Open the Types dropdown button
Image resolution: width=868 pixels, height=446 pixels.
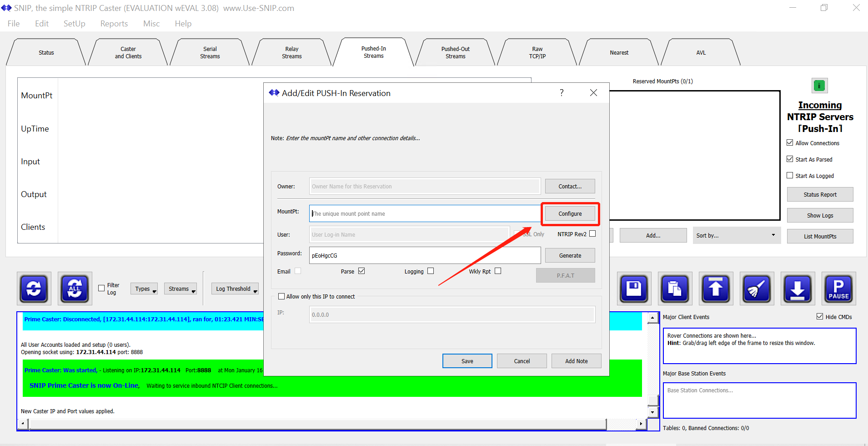click(x=144, y=289)
